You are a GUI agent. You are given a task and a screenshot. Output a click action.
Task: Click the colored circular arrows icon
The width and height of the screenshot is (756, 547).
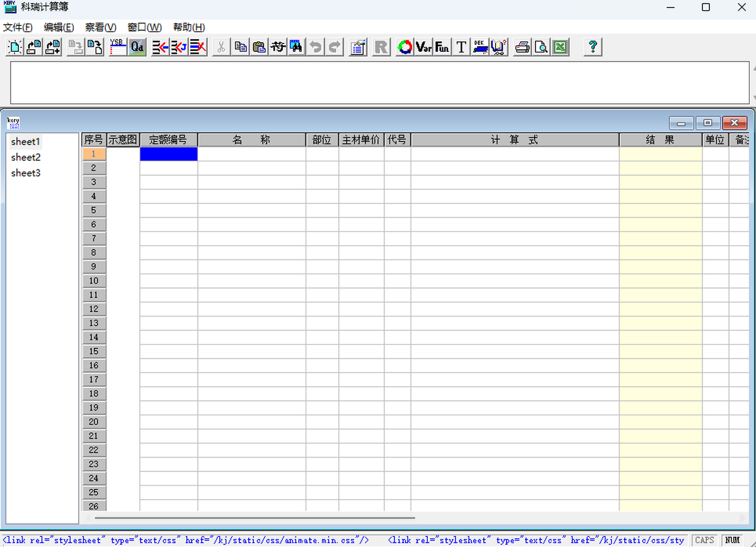pos(404,47)
